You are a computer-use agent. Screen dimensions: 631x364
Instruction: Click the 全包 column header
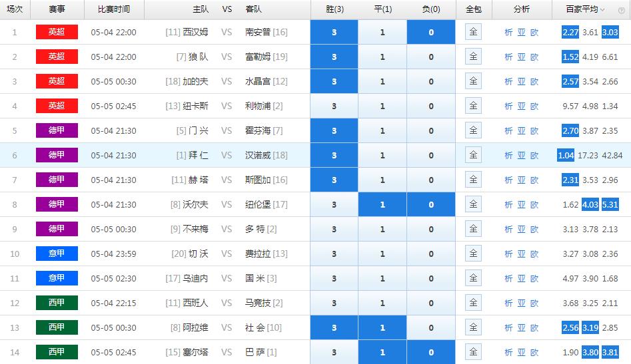tap(473, 9)
